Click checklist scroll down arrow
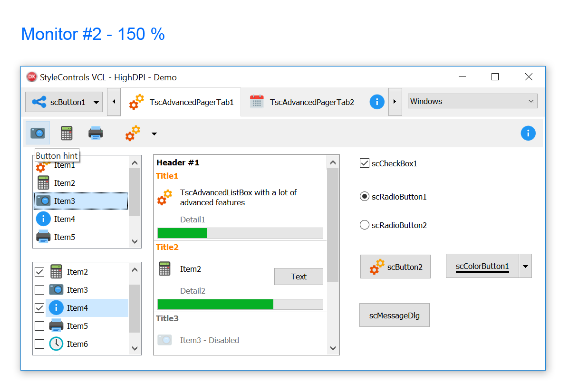 tap(135, 348)
